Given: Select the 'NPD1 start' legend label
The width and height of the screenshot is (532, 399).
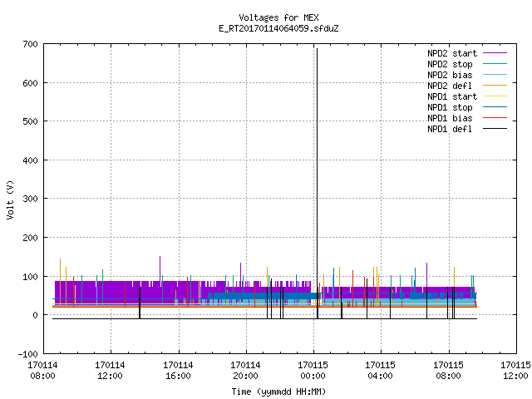Looking at the screenshot, I should click(452, 96).
